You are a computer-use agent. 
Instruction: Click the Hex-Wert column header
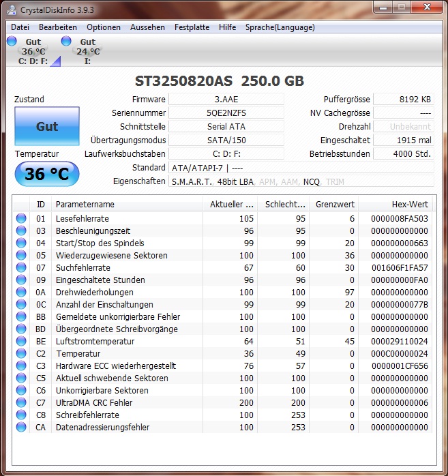pyautogui.click(x=395, y=205)
